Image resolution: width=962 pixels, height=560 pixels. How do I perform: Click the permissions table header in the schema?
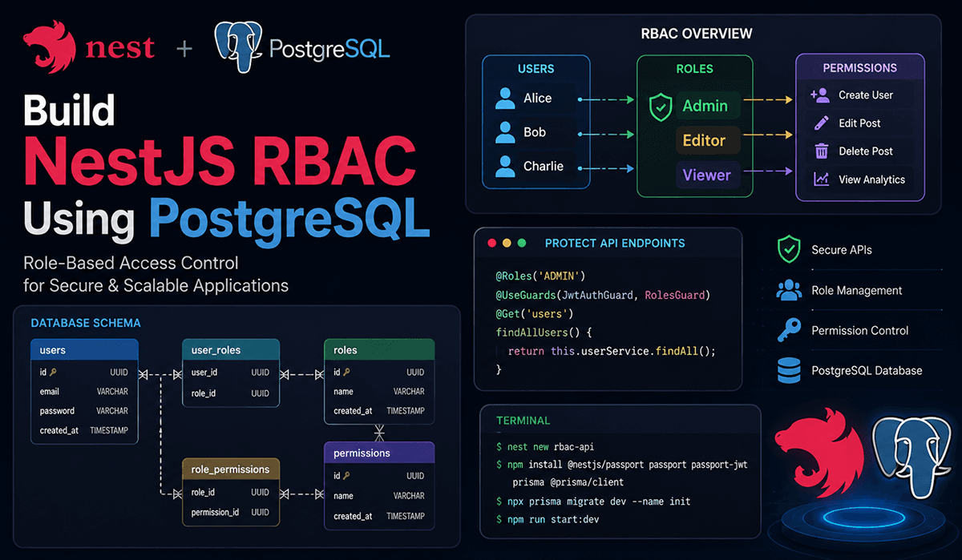click(x=379, y=453)
